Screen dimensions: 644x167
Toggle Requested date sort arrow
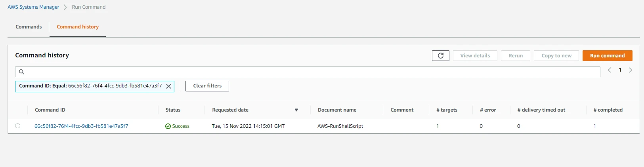(x=296, y=110)
